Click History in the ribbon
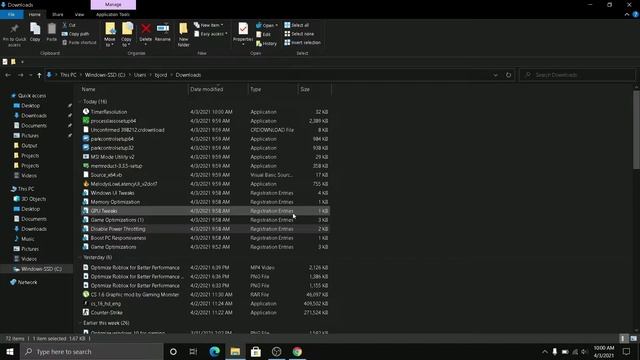This screenshot has height=360, width=640. [x=267, y=43]
